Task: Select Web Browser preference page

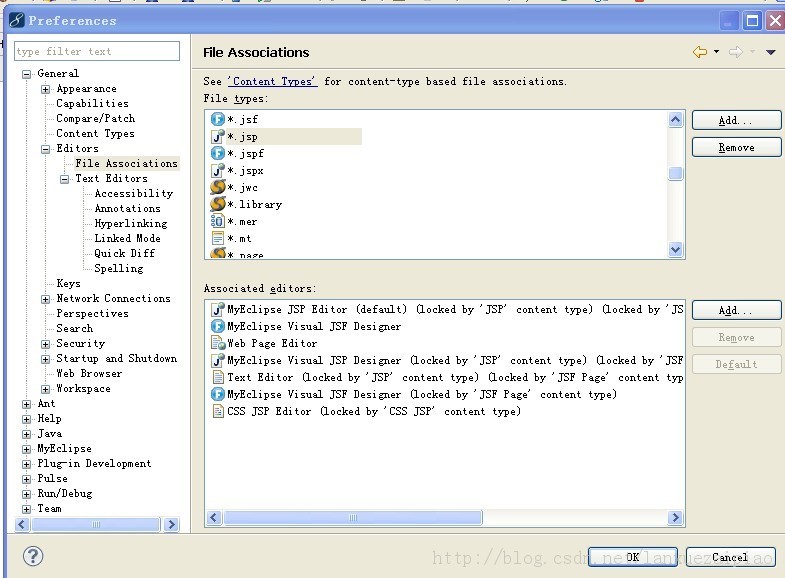Action: (89, 374)
